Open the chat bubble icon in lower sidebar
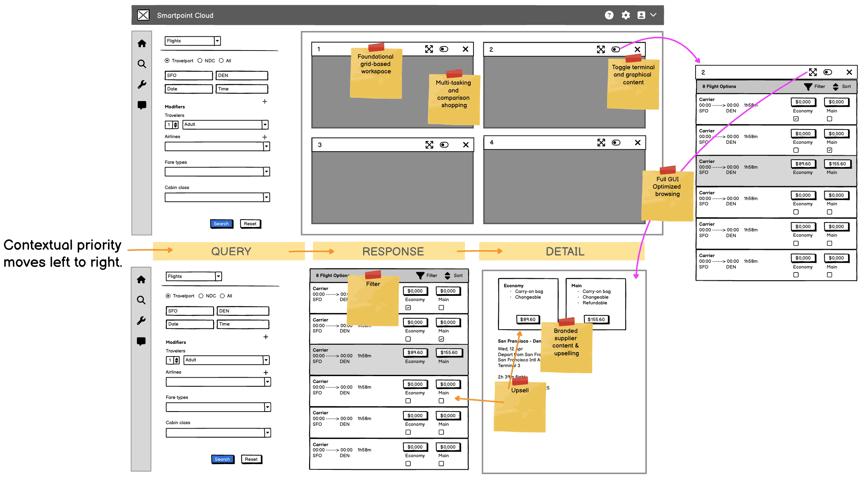868x480 pixels. (x=141, y=341)
